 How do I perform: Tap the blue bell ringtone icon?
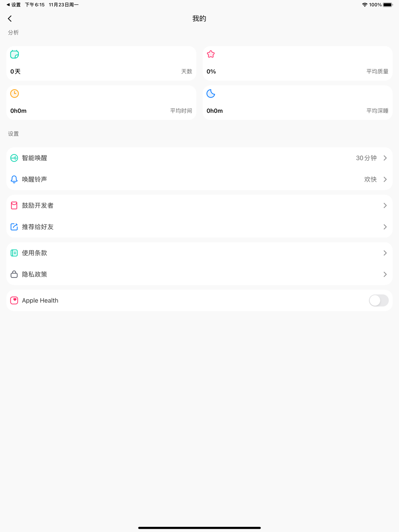[x=14, y=179]
